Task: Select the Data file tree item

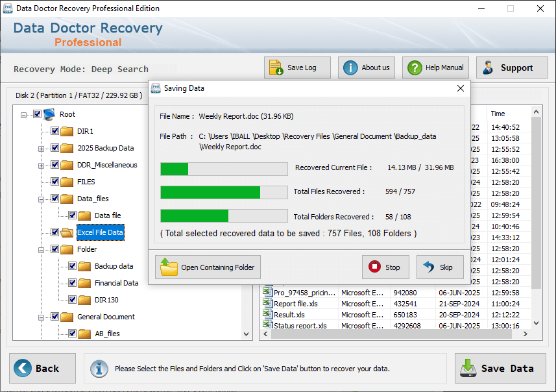Action: 108,215
